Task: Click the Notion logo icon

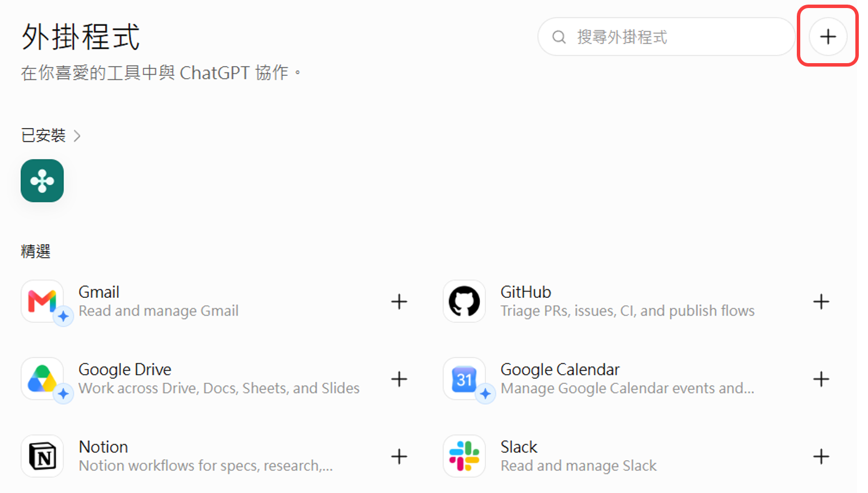Action: 42,456
